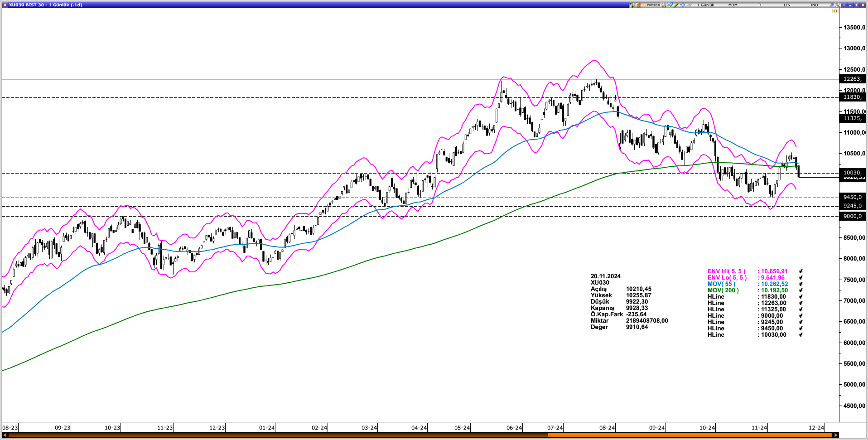Click the bright orange time scrollbar thumb
This screenshot has width=868, height=440.
tap(690, 435)
